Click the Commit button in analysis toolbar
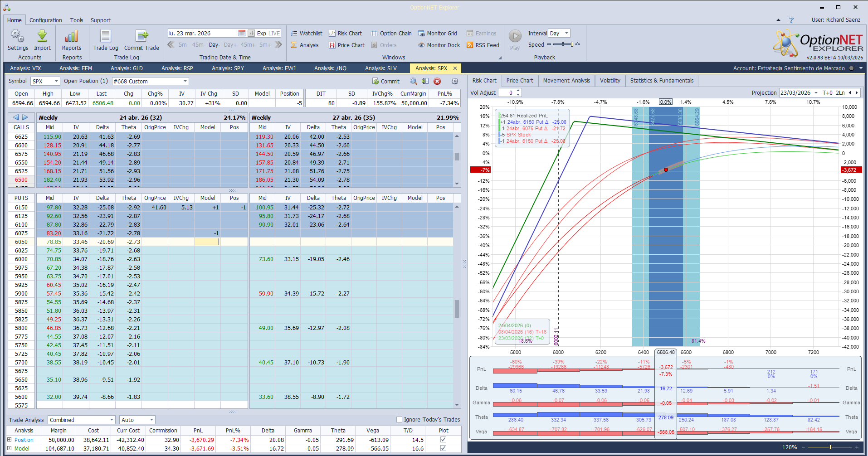 [x=386, y=81]
